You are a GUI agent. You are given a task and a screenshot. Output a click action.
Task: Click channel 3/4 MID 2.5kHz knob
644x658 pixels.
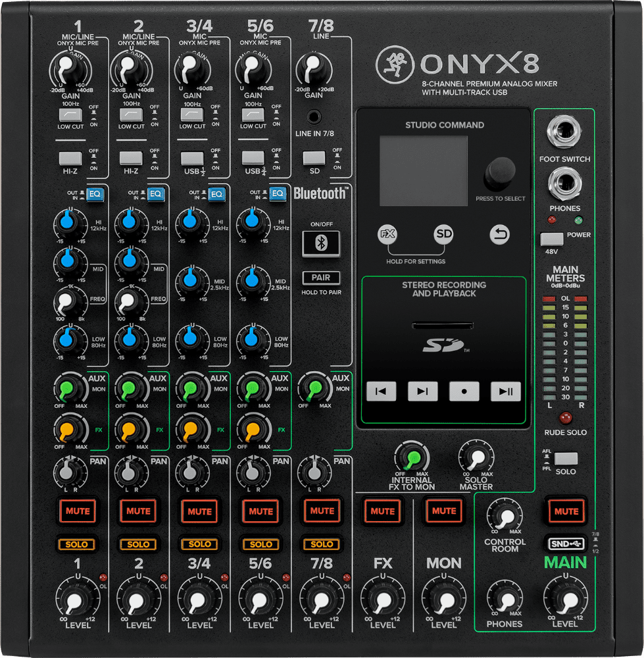click(x=191, y=280)
